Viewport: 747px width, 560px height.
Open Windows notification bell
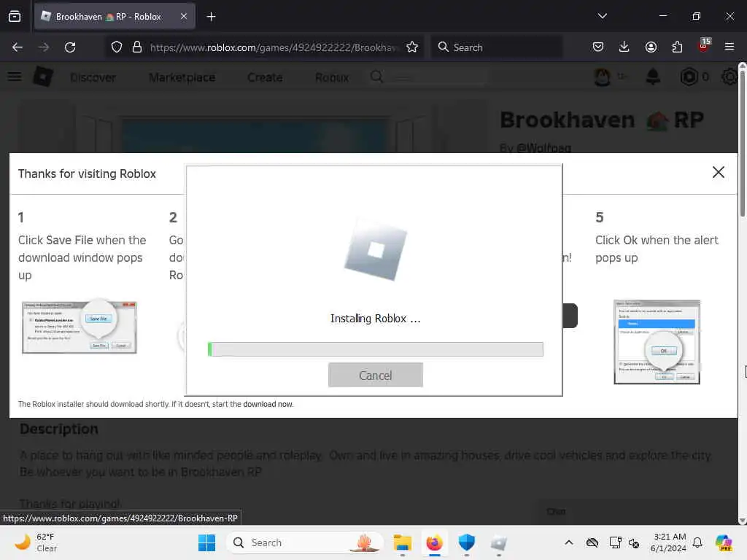(x=697, y=542)
